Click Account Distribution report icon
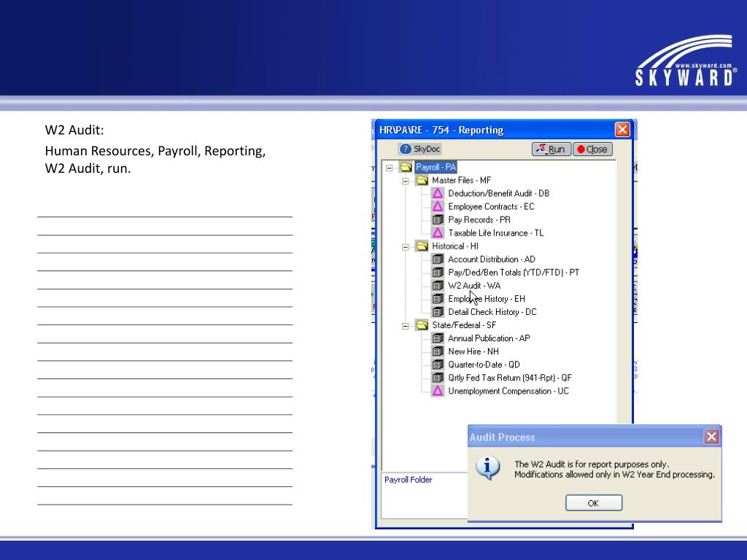The image size is (747, 560). coord(438,260)
